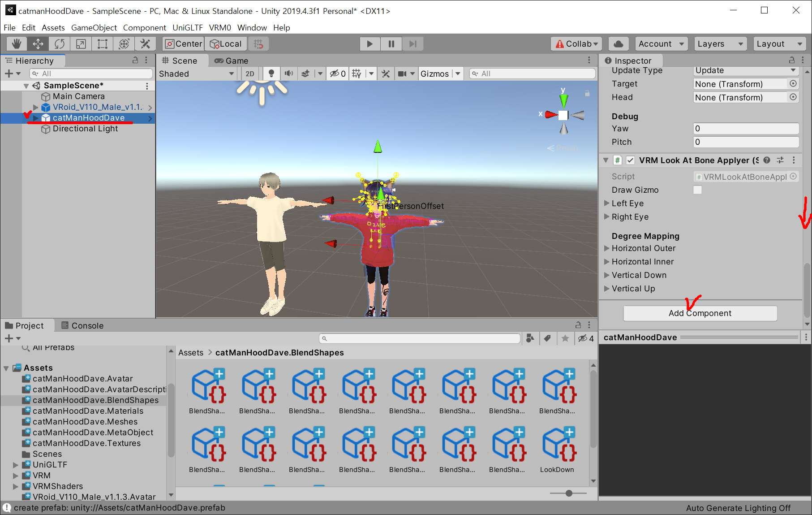Image resolution: width=812 pixels, height=515 pixels.
Task: Toggle Center pivot mode
Action: (184, 44)
